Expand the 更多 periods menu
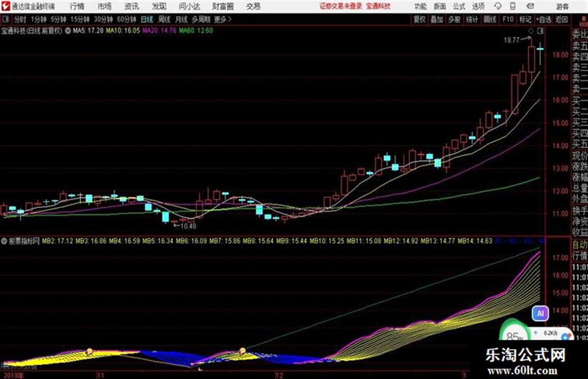588x379 pixels. pyautogui.click(x=223, y=19)
